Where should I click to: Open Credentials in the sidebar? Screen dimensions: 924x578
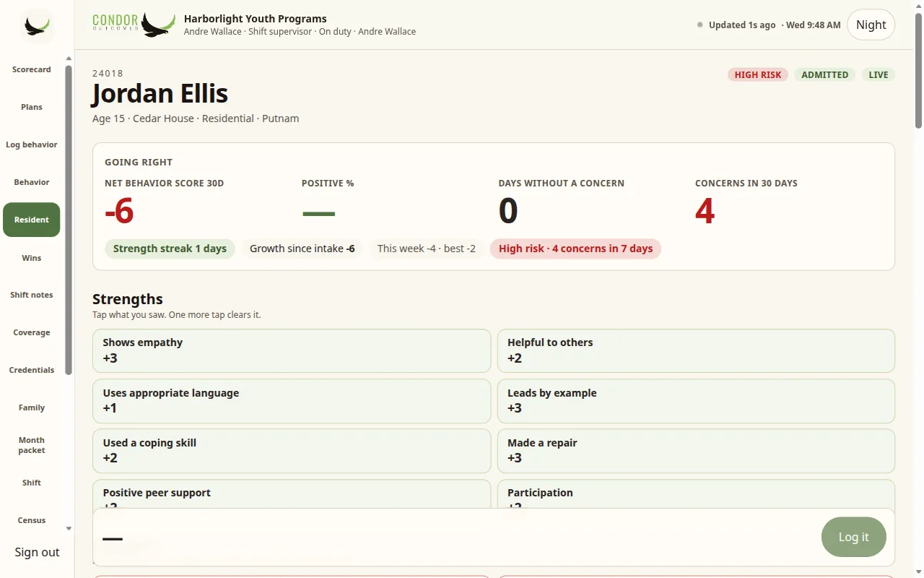(x=32, y=370)
